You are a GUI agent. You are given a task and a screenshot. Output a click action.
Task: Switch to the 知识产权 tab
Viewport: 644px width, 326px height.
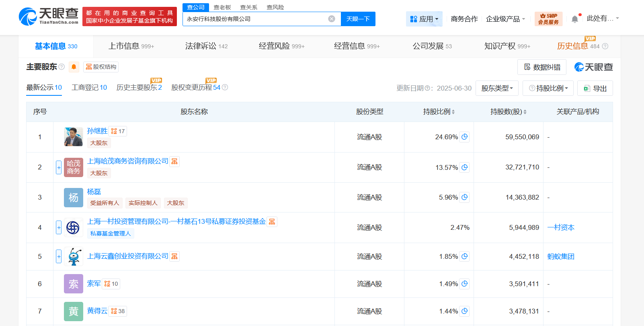coord(507,46)
